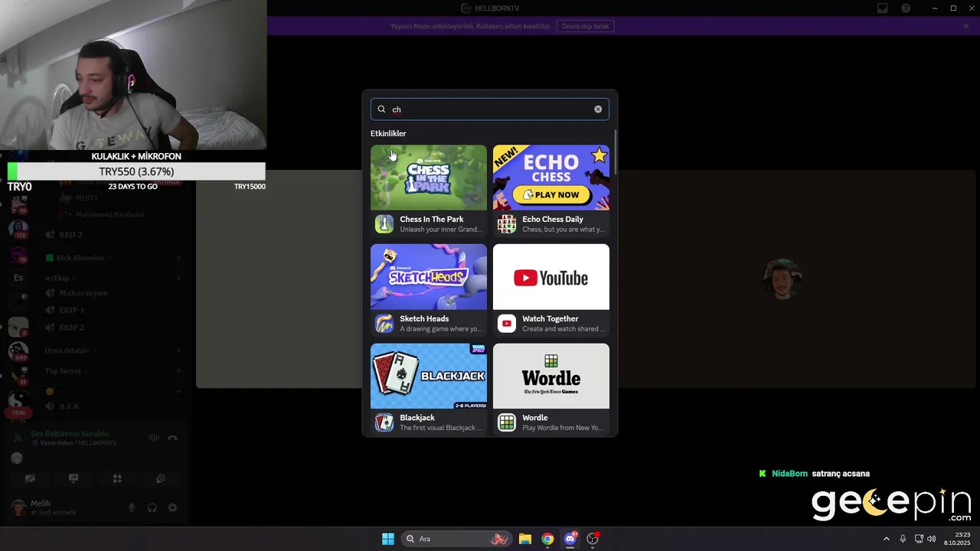Image resolution: width=980 pixels, height=551 pixels.
Task: Open File Explorer from the taskbar
Action: click(524, 539)
